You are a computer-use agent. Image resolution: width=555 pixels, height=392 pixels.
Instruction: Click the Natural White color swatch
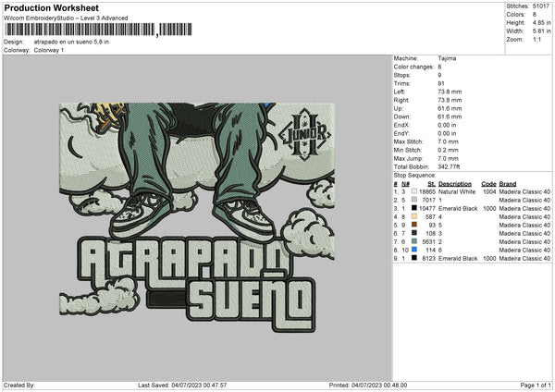click(x=414, y=191)
